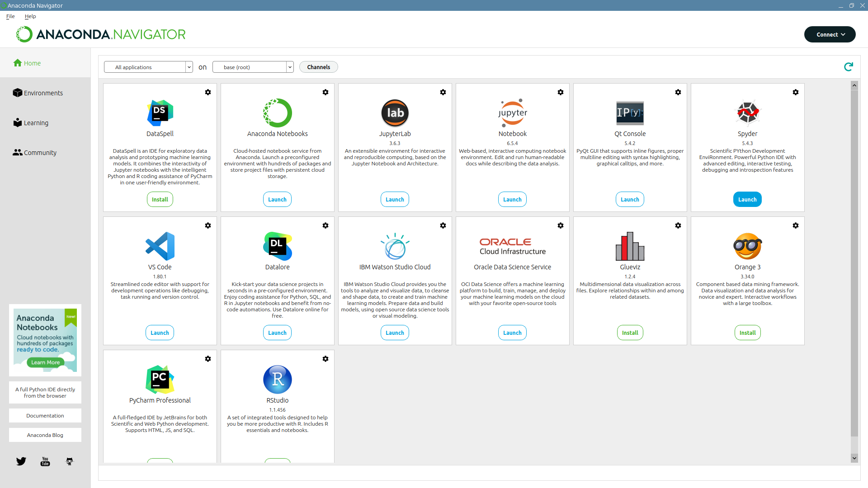Open the Anaconda Blog link
868x488 pixels.
[x=45, y=435]
